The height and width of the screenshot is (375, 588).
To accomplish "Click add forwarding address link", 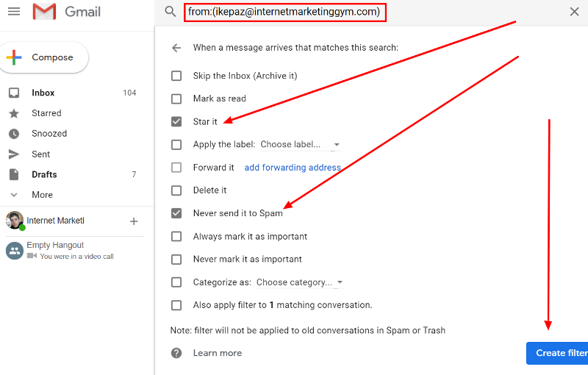I will pyautogui.click(x=293, y=168).
